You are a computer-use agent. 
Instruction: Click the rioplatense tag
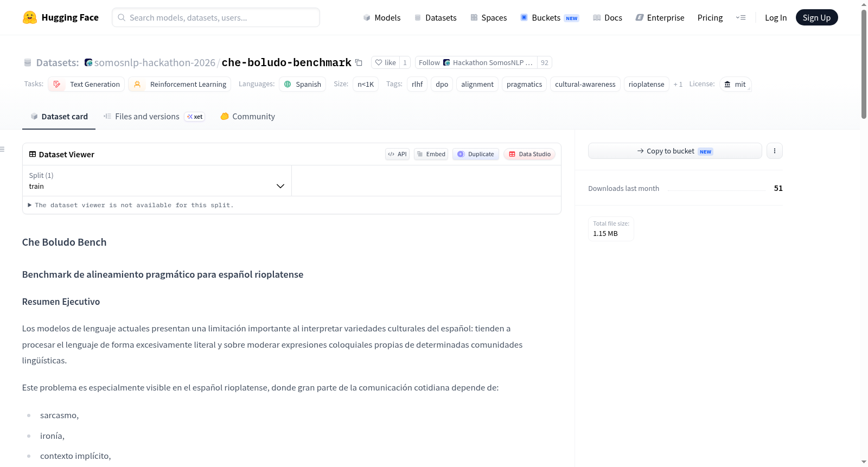(x=646, y=84)
